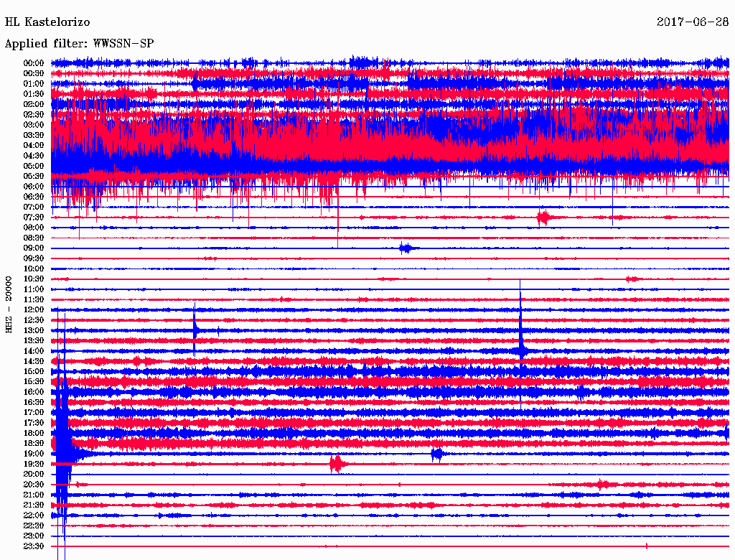This screenshot has height=560, width=735.
Task: Click the 01:00 time label
Action: [x=34, y=83]
